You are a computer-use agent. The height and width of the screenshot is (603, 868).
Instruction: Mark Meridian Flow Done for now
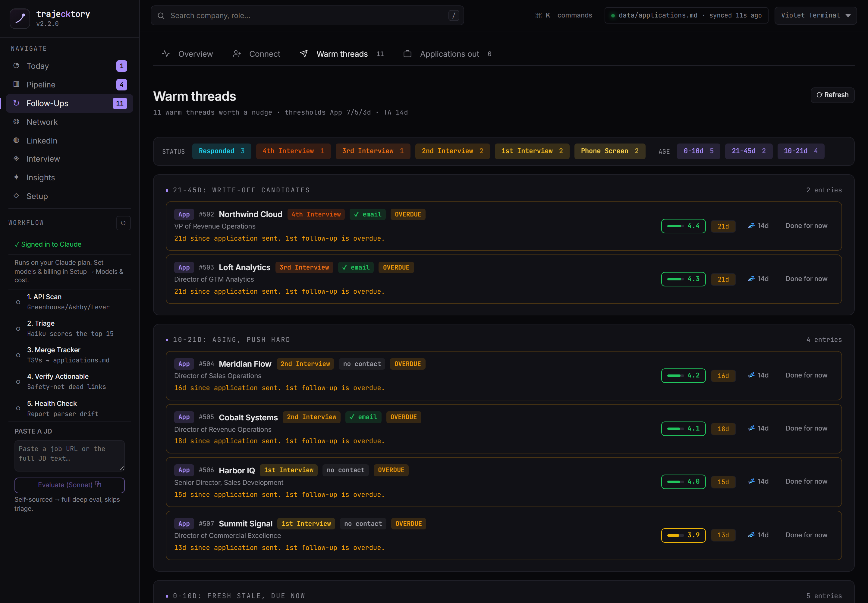tap(806, 375)
